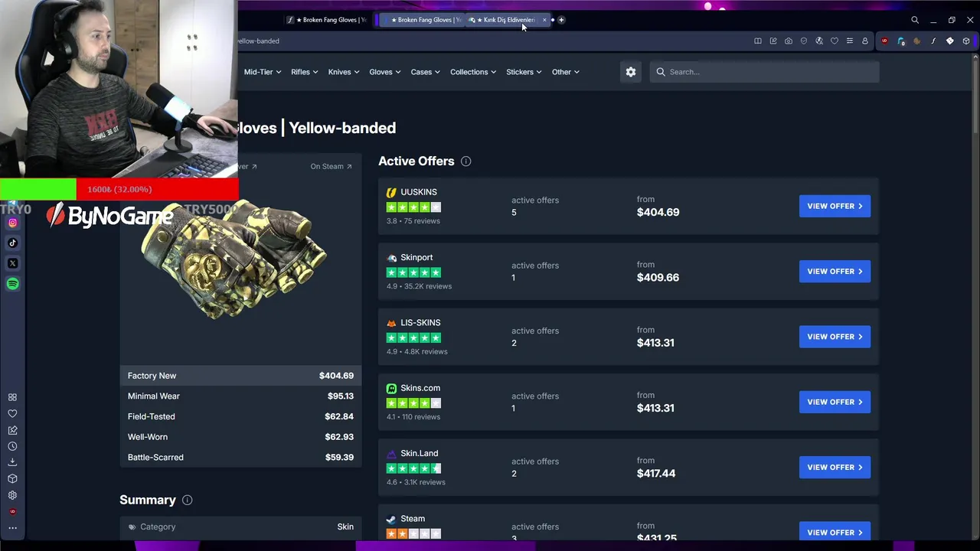980x551 pixels.
Task: Expand the Gloves dropdown menu
Action: click(x=384, y=72)
